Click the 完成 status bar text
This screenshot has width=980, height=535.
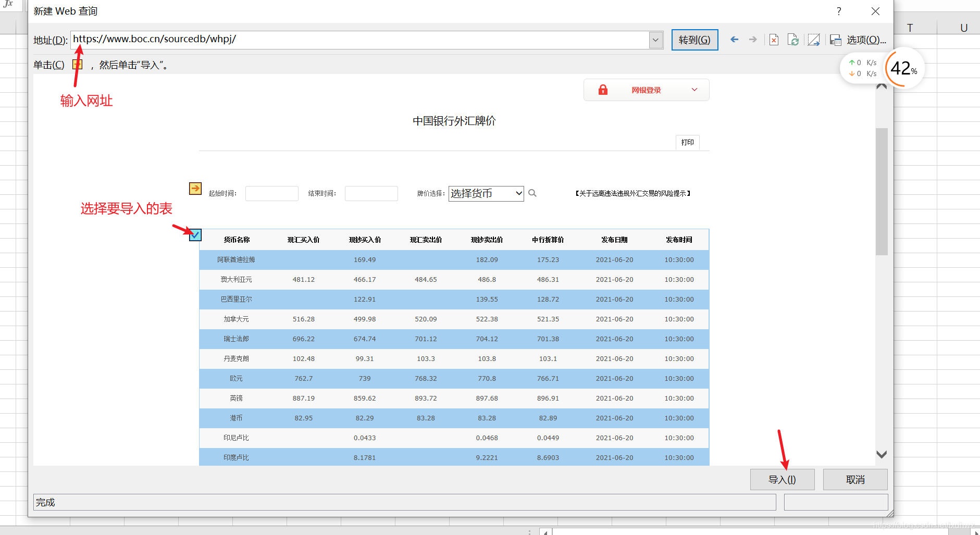45,502
